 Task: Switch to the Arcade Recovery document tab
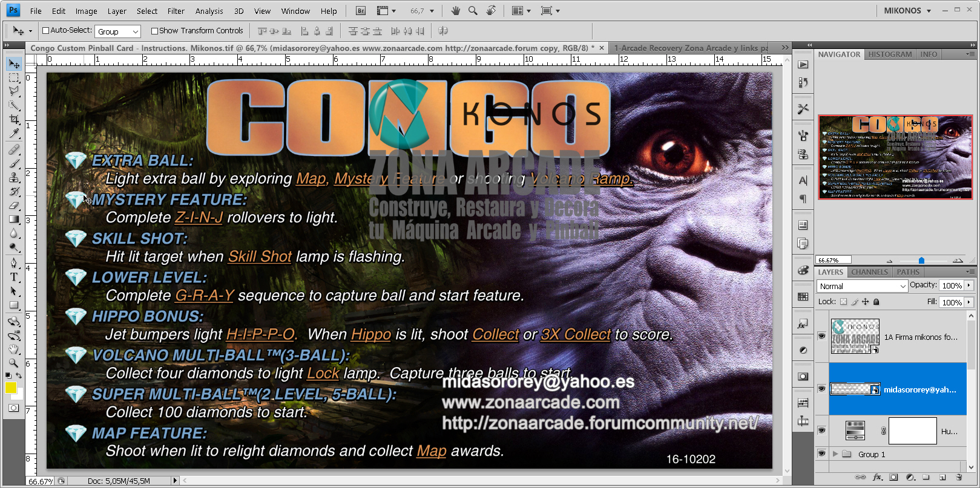[689, 48]
